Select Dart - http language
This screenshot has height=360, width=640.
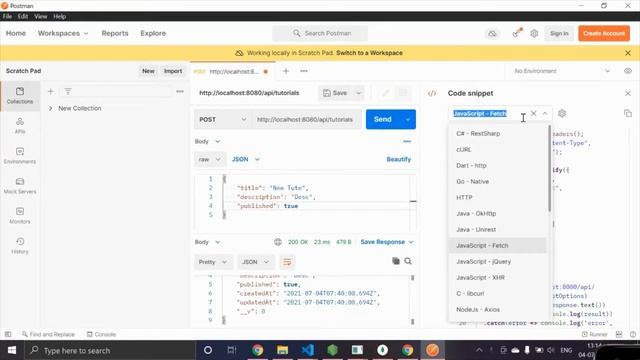coord(498,165)
